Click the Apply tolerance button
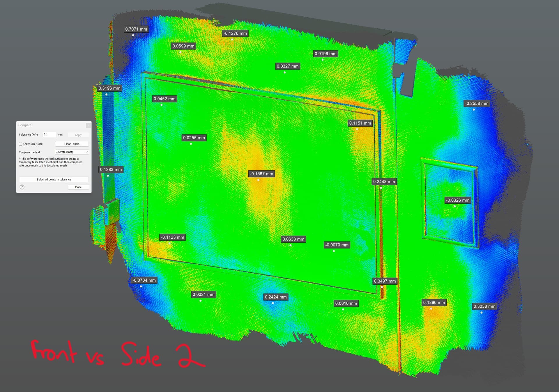559x392 pixels. 78,135
